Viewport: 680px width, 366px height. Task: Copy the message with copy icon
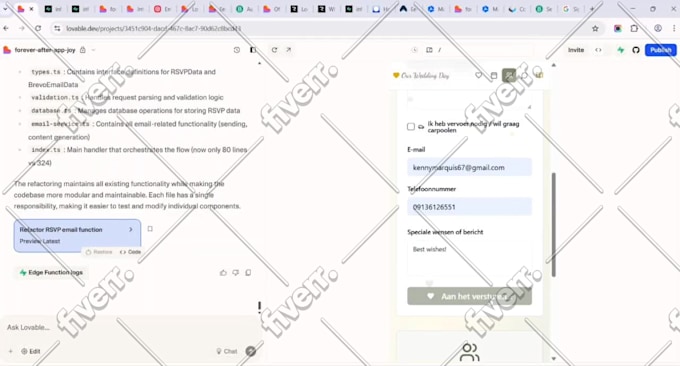248,273
